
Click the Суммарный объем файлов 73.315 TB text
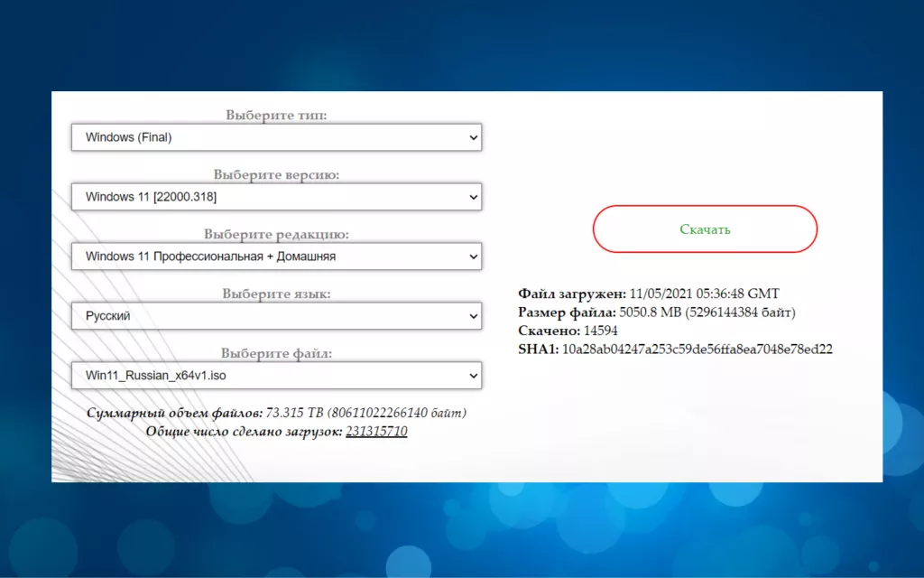[276, 413]
